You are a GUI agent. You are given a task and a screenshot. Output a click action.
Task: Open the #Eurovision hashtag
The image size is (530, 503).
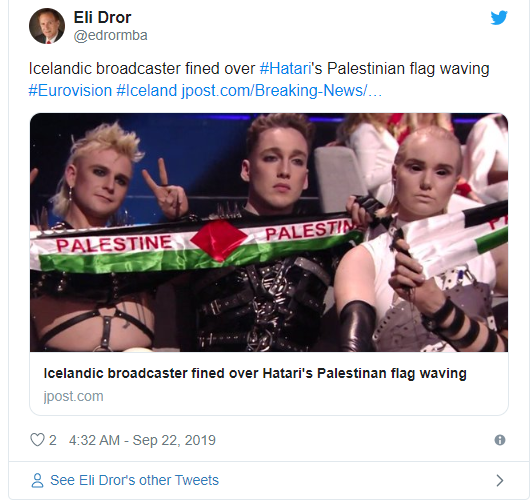(x=70, y=91)
